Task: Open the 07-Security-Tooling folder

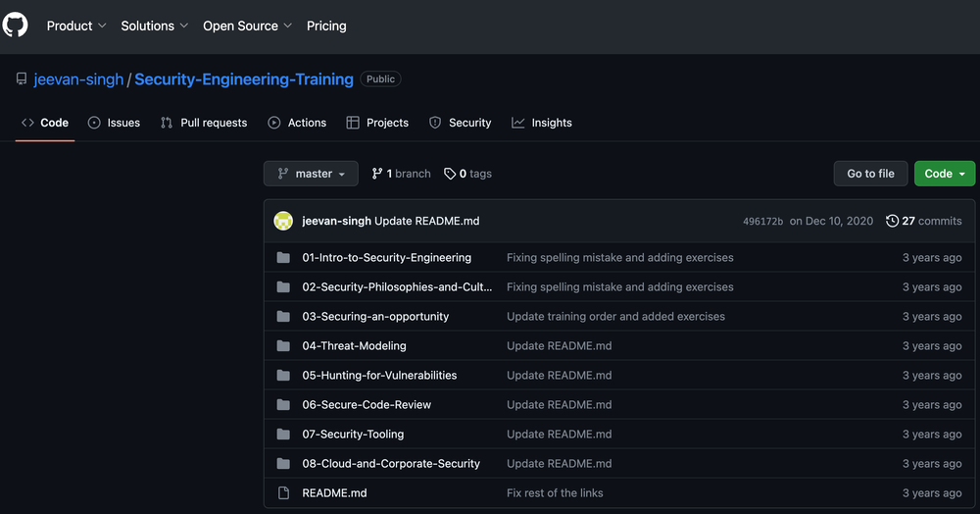Action: (x=353, y=434)
